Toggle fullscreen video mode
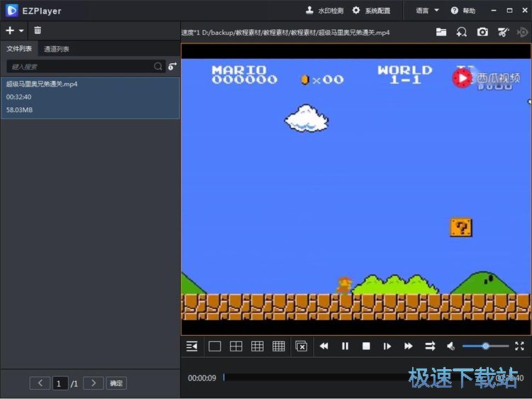Image resolution: width=532 pixels, height=399 pixels. [x=519, y=346]
